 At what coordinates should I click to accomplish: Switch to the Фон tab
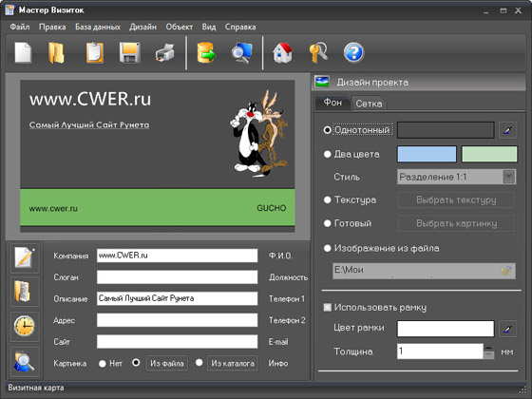[x=332, y=103]
